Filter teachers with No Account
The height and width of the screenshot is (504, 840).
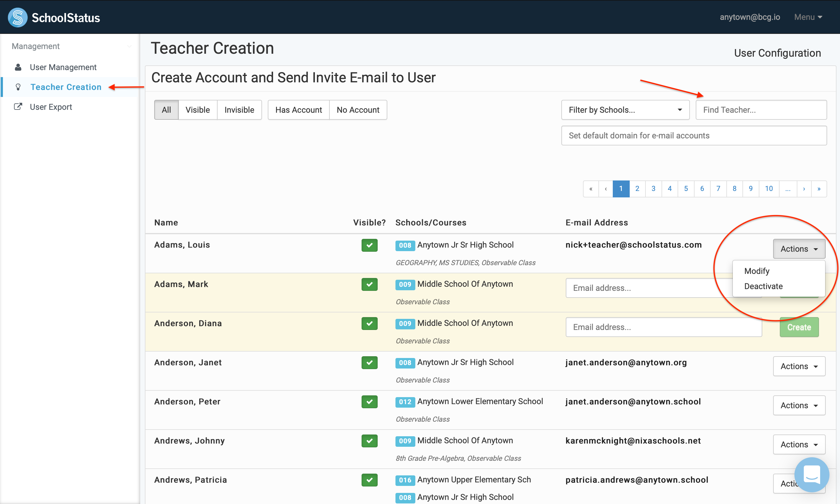[358, 110]
